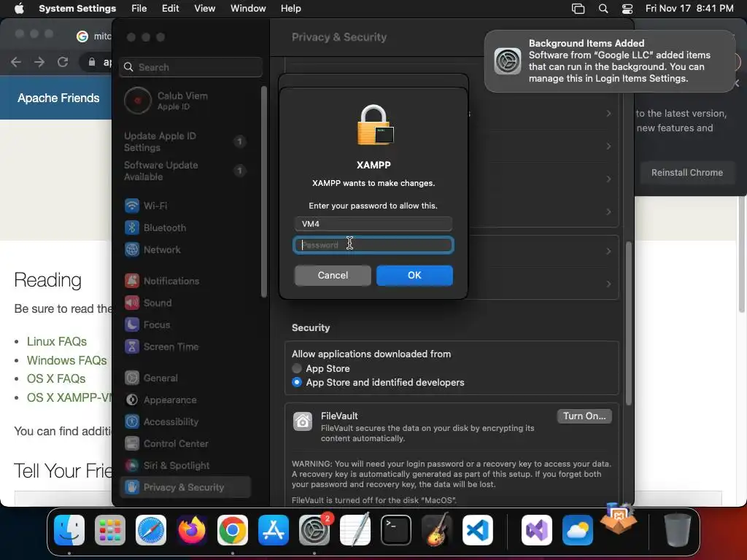747x560 pixels.
Task: Open Notifications bell icon in sidebar
Action: [132, 281]
